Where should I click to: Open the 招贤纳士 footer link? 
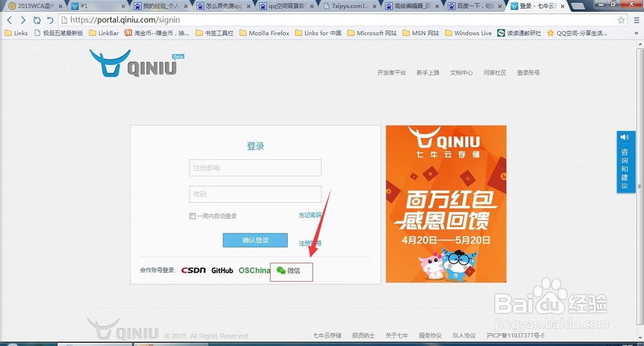(x=363, y=335)
